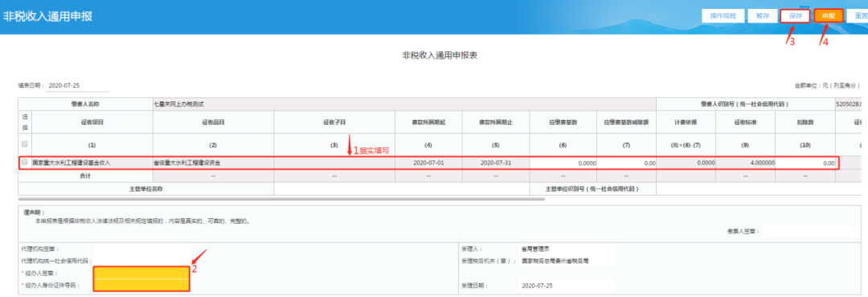Click the 主管单位识别号 label cell
Screen dimensions: 868x297
coord(593,189)
